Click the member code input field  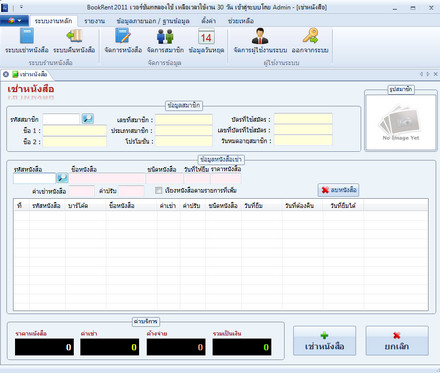coord(61,119)
